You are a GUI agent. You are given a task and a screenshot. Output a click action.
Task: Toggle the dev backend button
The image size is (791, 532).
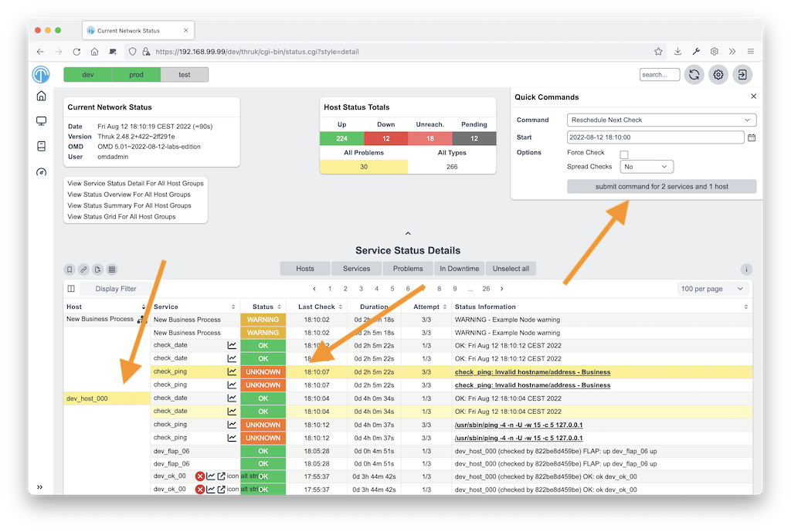point(88,75)
